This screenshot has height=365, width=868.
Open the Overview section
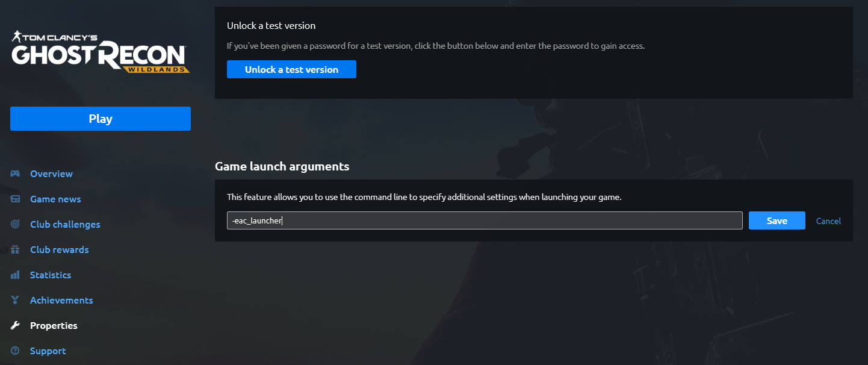tap(51, 173)
